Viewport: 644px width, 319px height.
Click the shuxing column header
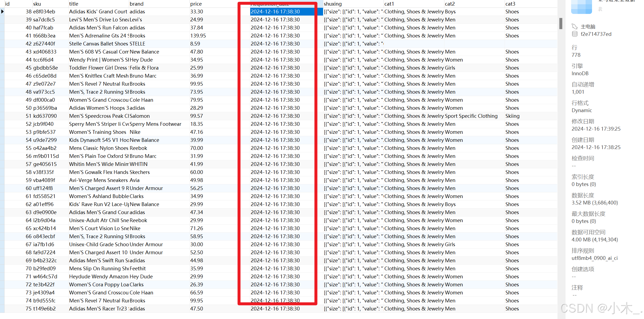[x=332, y=4]
